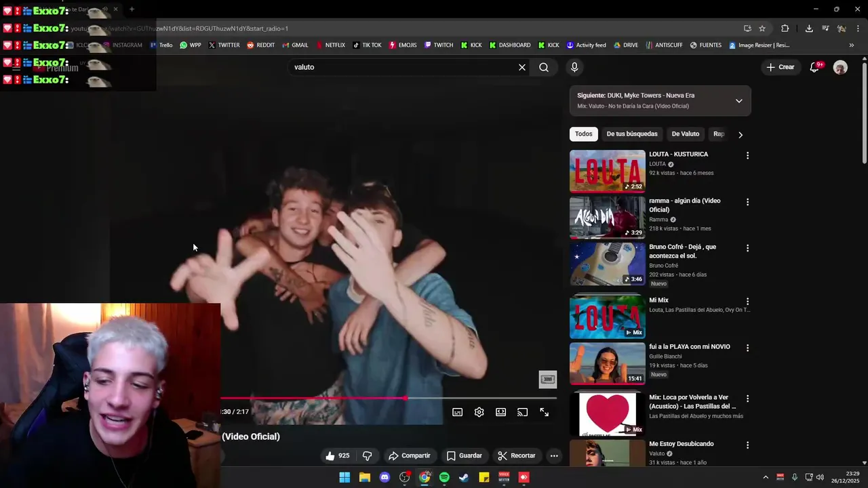Dislike the current video
Viewport: 868px width, 488px height.
tap(368, 455)
